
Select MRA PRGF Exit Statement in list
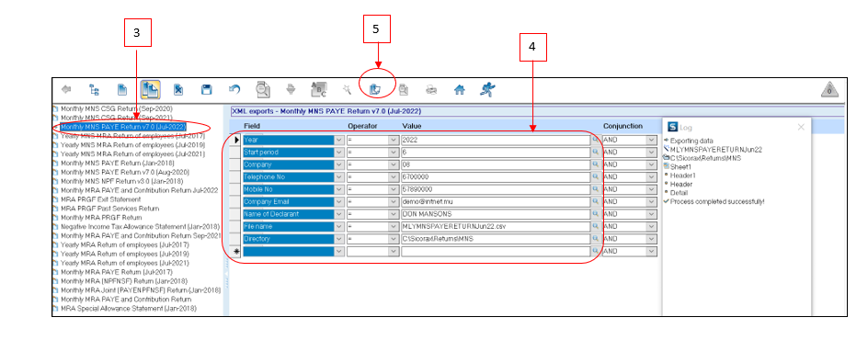(100, 199)
